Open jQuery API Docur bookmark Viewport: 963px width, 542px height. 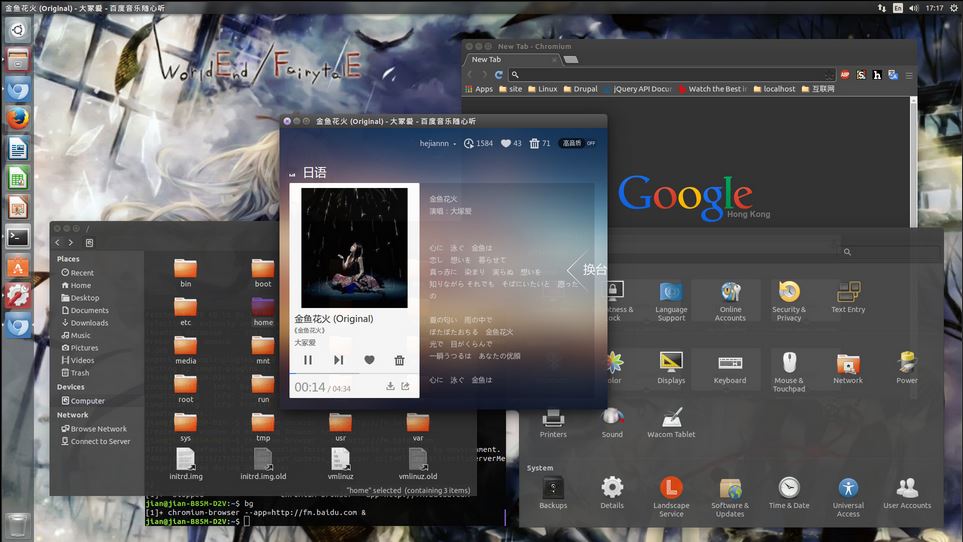(637, 89)
